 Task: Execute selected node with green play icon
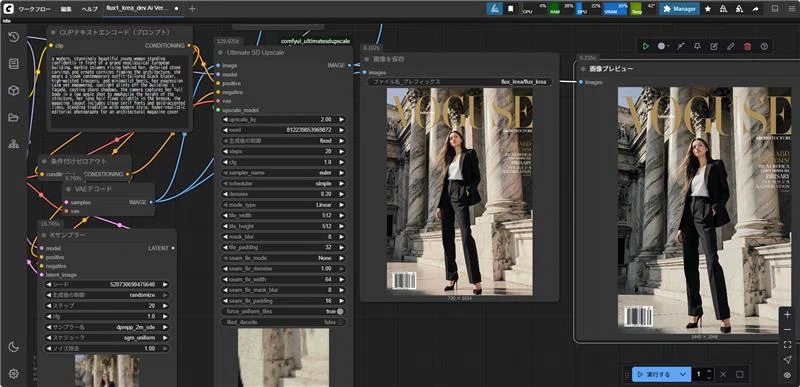tap(646, 46)
